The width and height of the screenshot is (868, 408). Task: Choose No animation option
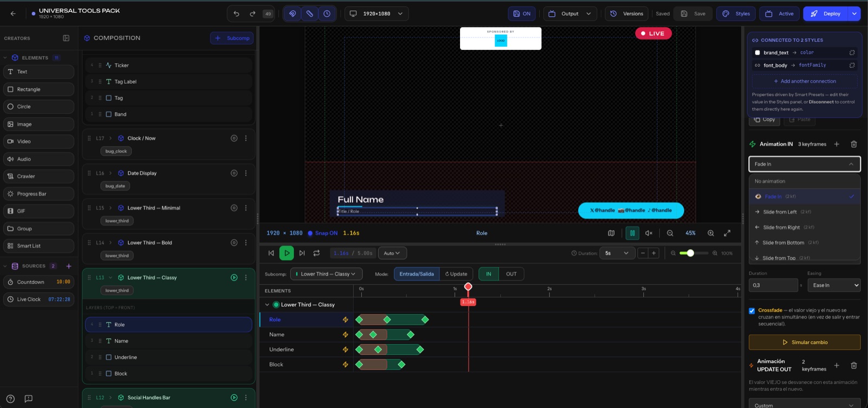pyautogui.click(x=805, y=181)
